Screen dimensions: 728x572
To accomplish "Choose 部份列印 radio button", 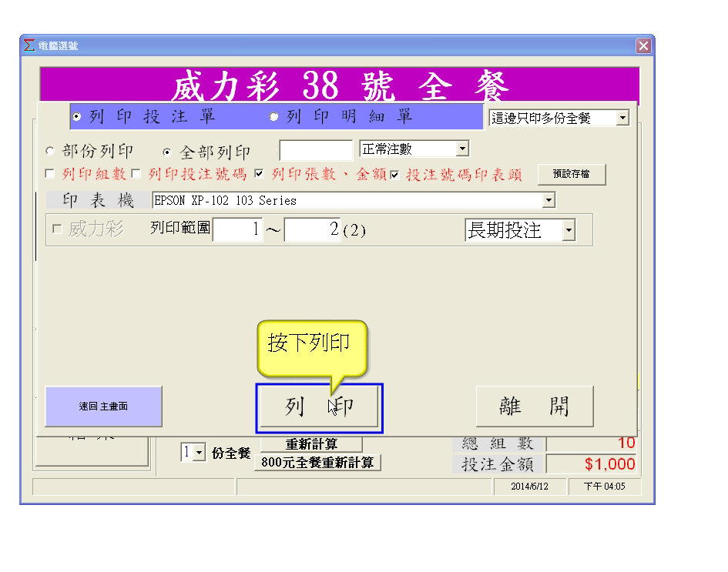I will [x=49, y=151].
